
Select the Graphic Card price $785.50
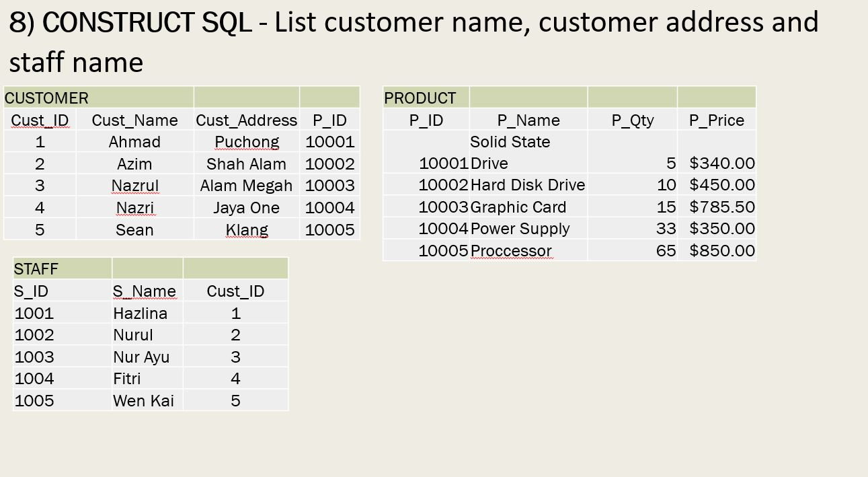pyautogui.click(x=721, y=207)
